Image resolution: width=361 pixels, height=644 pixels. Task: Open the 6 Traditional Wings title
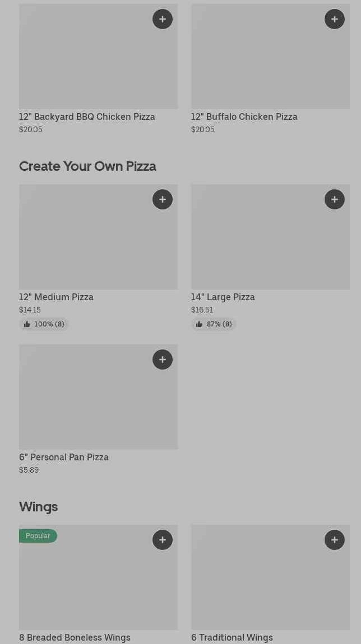tap(232, 638)
